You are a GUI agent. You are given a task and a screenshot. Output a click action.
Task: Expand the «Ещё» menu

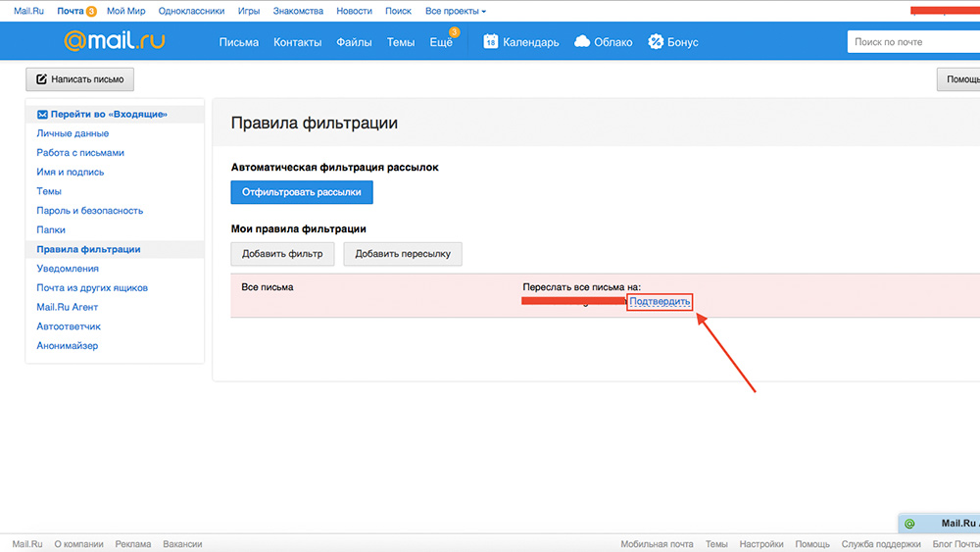tap(441, 42)
